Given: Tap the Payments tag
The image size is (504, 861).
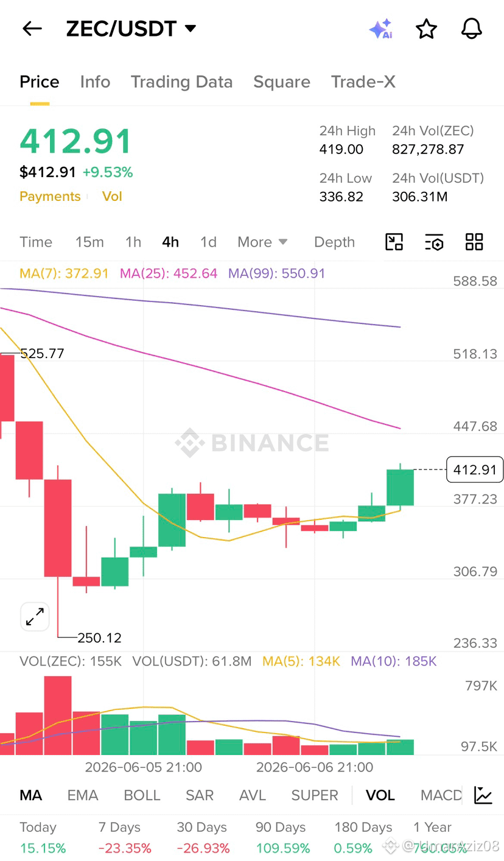Looking at the screenshot, I should click(50, 196).
